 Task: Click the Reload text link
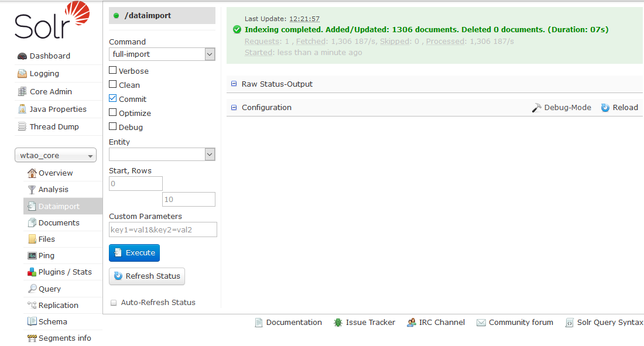tap(625, 108)
